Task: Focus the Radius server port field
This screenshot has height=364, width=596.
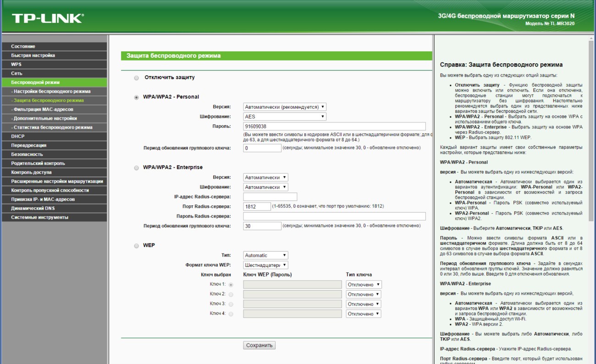Action: point(257,207)
